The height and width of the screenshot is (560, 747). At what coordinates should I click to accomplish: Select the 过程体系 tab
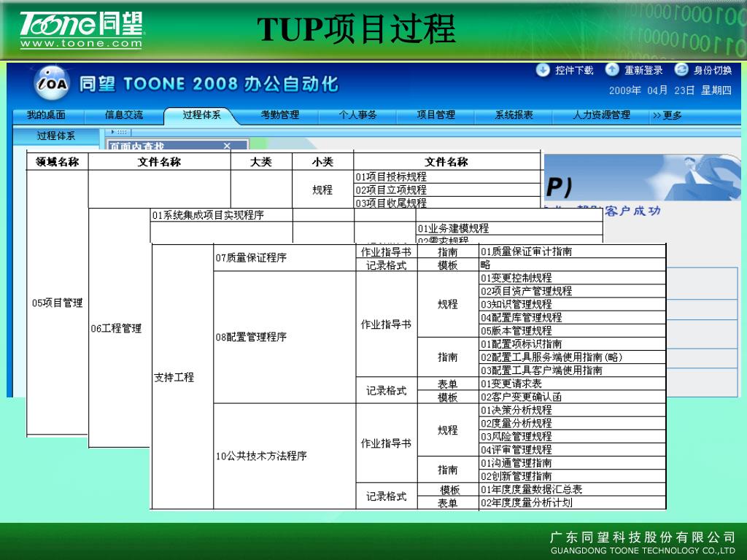point(201,114)
